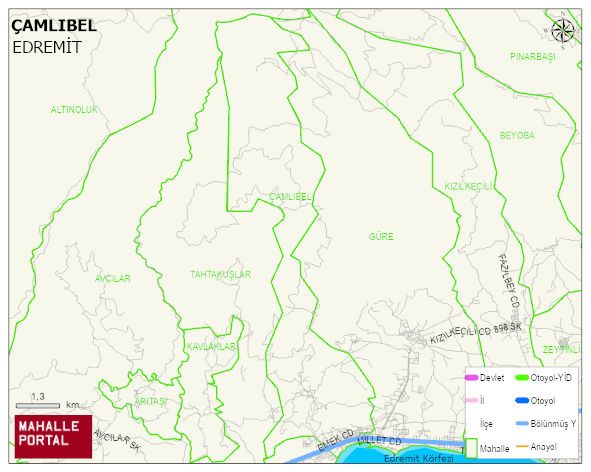This screenshot has height=472, width=591.
Task: Click the Mahalle green box legend symbol
Action: coord(472,448)
